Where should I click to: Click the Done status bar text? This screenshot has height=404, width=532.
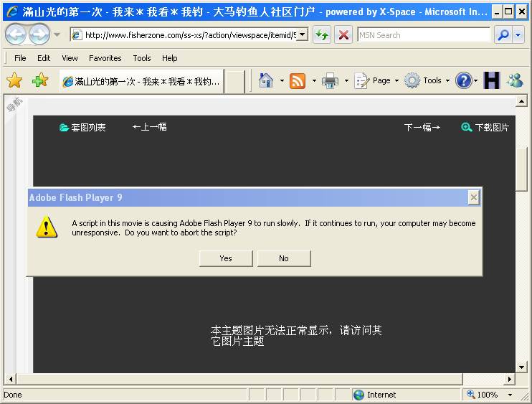[13, 395]
